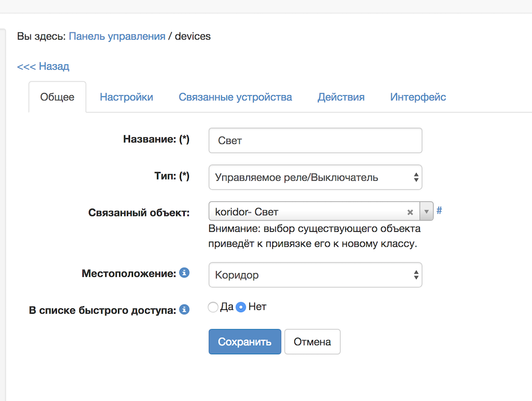
Task: Open the Интерфейс tab
Action: tap(418, 97)
